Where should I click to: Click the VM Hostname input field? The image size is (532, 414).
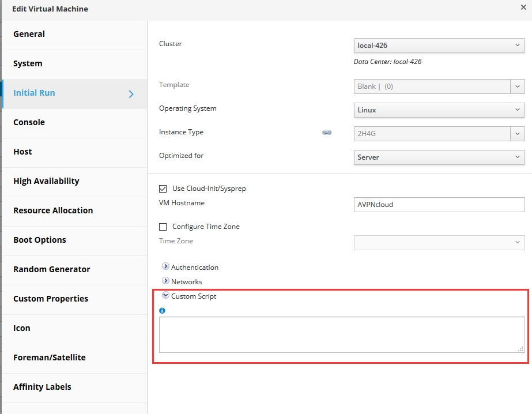(439, 205)
